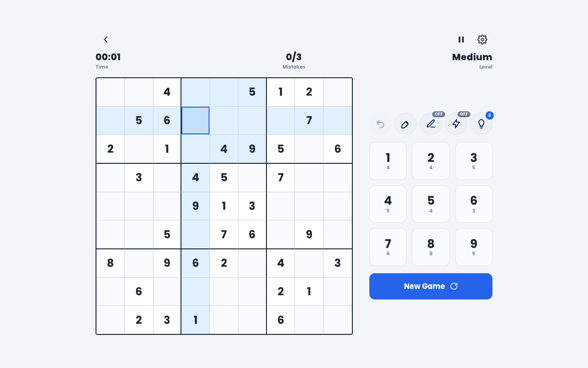Start a New Game
Image resolution: width=588 pixels, height=368 pixels.
[431, 286]
